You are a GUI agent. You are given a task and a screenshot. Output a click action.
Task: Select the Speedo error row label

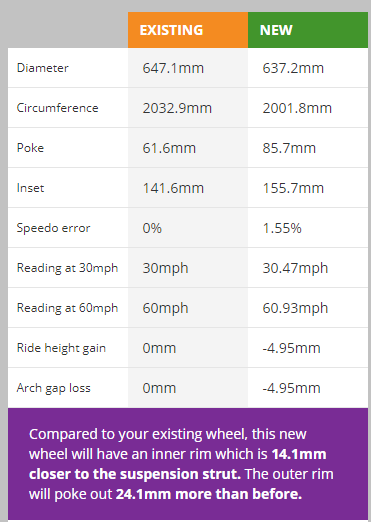tap(53, 228)
